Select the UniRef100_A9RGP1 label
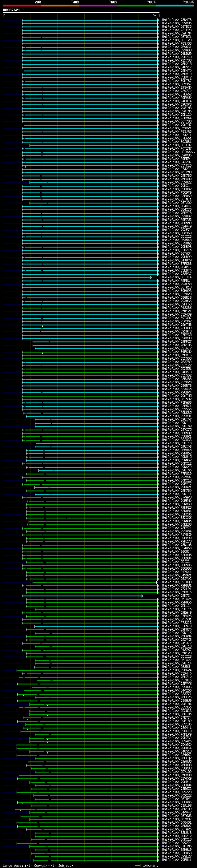 [x=177, y=487]
